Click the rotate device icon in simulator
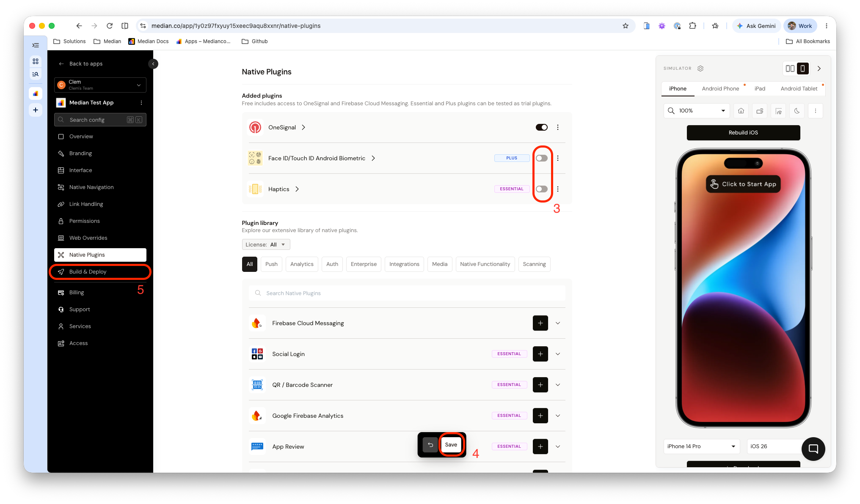The image size is (860, 504). [x=760, y=111]
